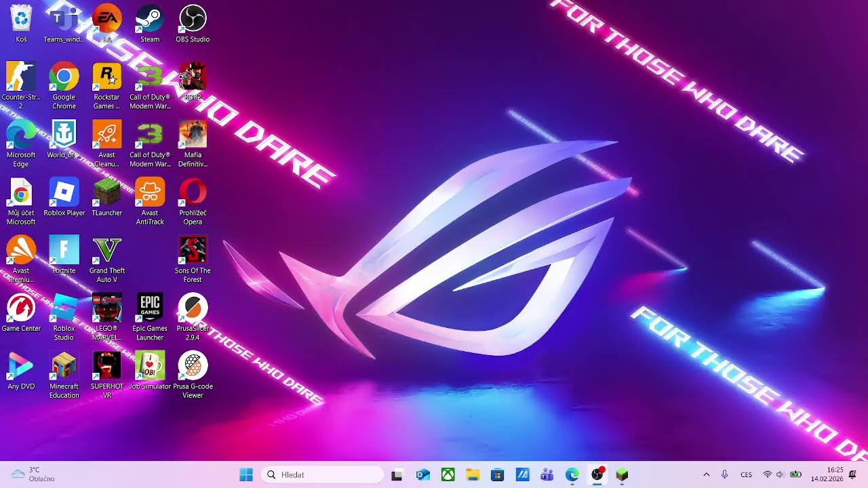This screenshot has height=488, width=868.
Task: Switch to Microsoft Teams on the taskbar
Action: [x=547, y=474]
